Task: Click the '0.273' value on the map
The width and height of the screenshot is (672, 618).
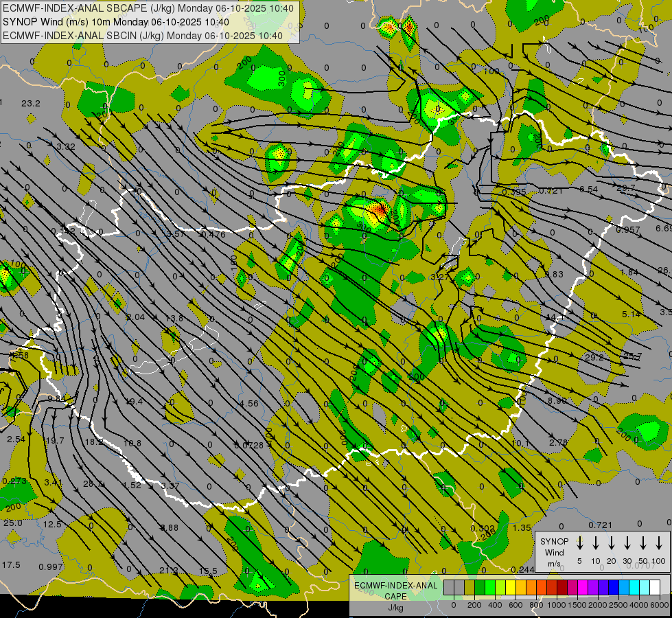Action: 14,481
